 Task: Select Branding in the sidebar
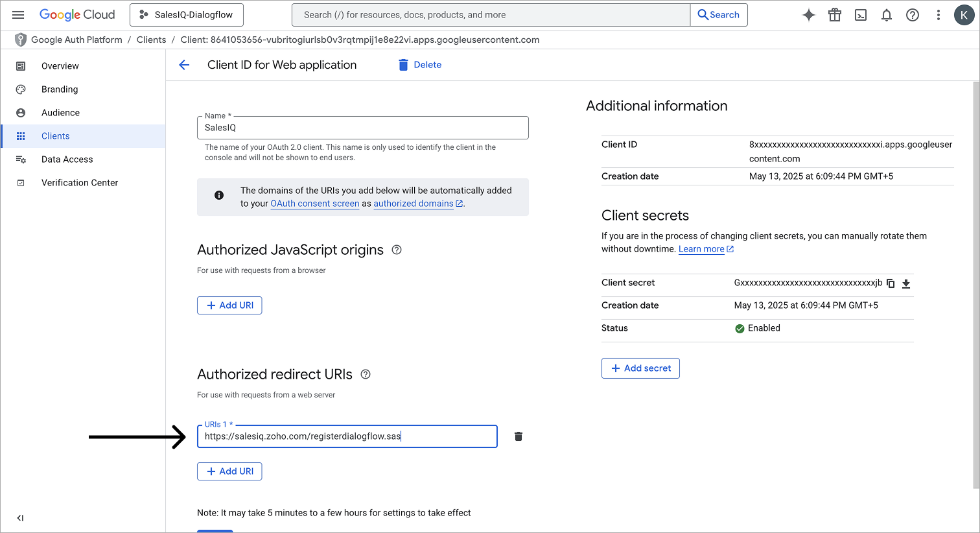click(x=60, y=89)
